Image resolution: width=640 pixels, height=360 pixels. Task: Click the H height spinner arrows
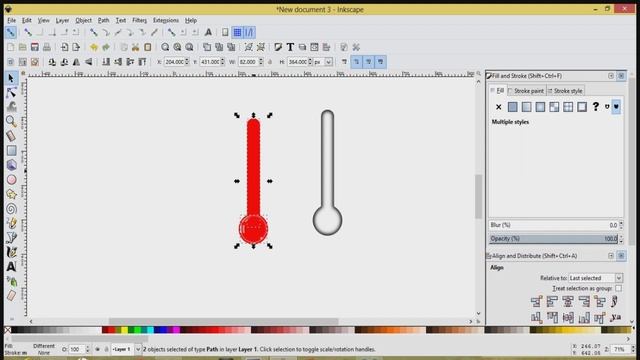(310, 62)
